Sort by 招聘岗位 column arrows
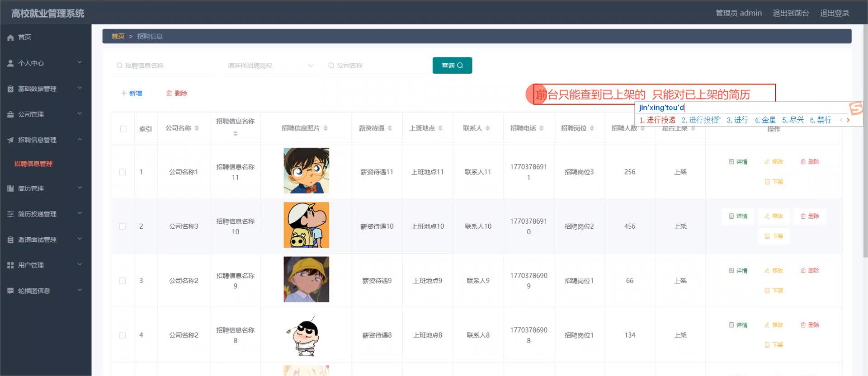 pos(592,128)
